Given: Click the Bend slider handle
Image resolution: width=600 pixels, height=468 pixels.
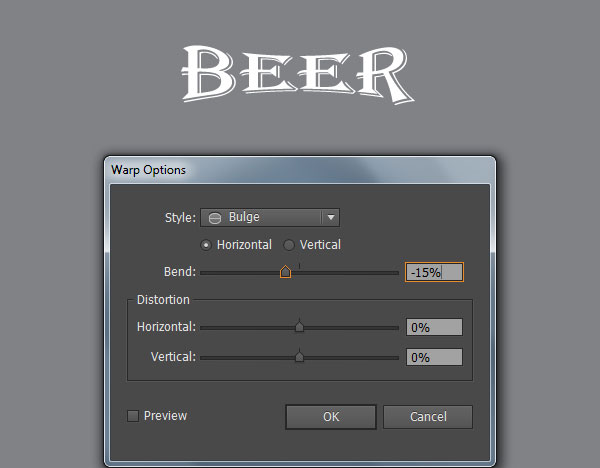Looking at the screenshot, I should pos(285,272).
